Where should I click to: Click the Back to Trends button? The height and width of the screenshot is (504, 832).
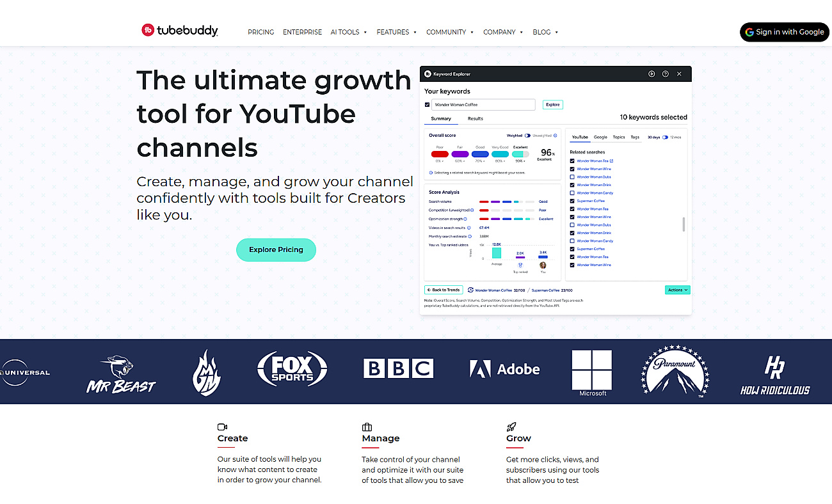click(x=444, y=290)
